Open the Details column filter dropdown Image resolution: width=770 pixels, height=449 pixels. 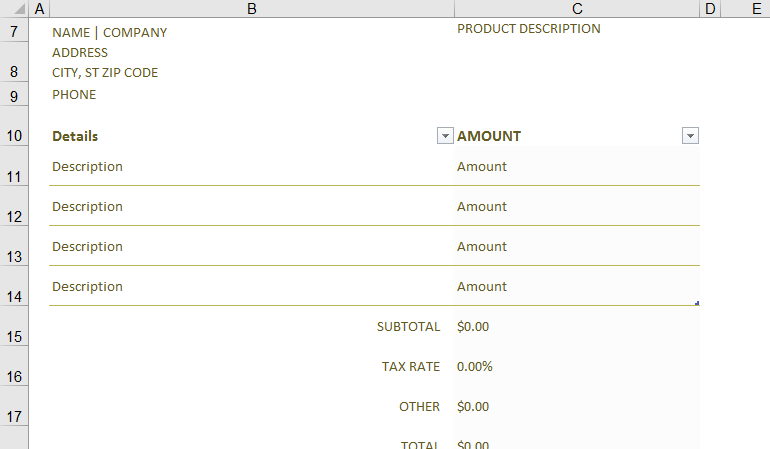[x=444, y=136]
